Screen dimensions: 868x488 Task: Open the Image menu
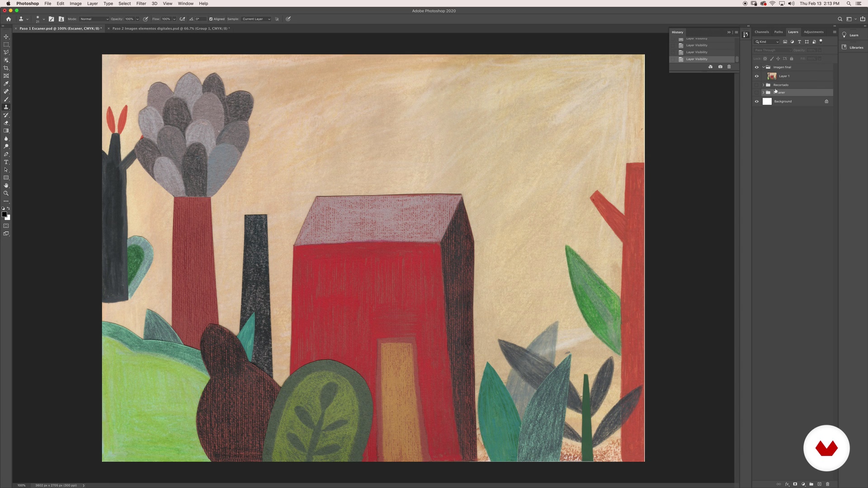(x=75, y=4)
